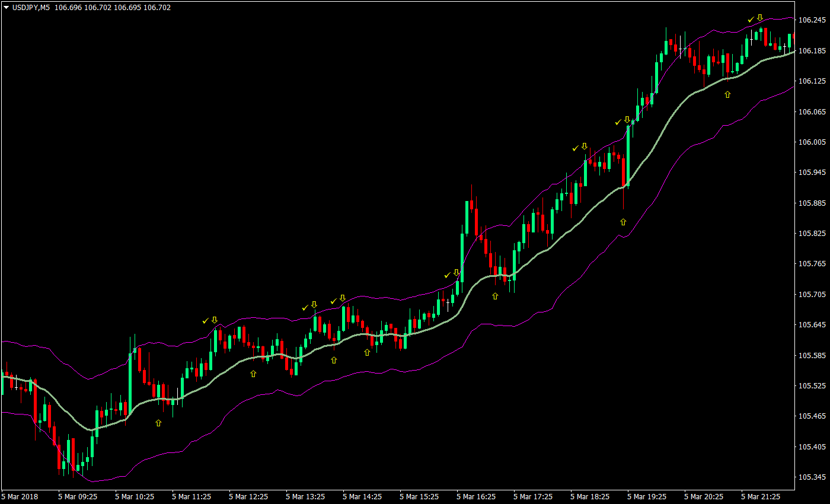
Task: Select the orange sell arrow near 11:25
Action: pyautogui.click(x=214, y=319)
